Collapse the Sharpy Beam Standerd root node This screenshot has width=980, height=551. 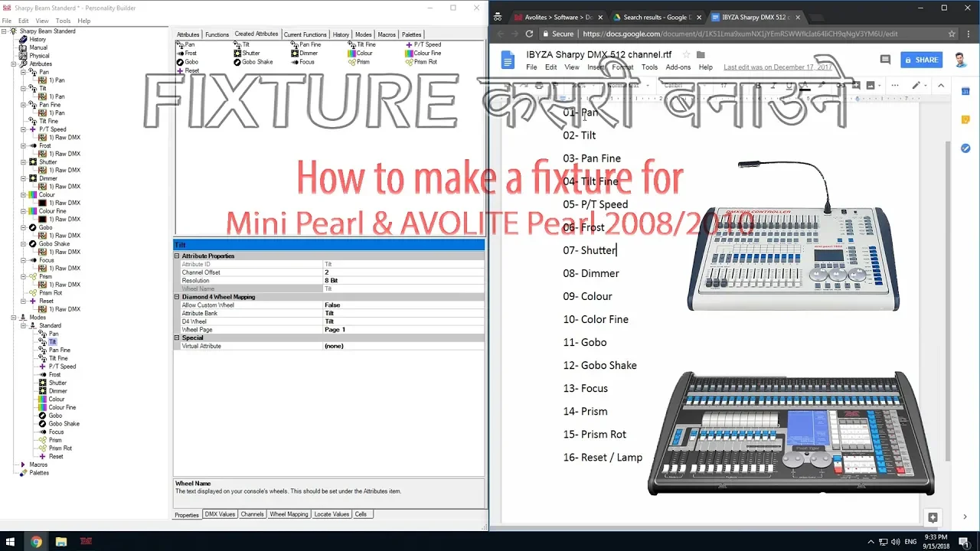[x=5, y=31]
